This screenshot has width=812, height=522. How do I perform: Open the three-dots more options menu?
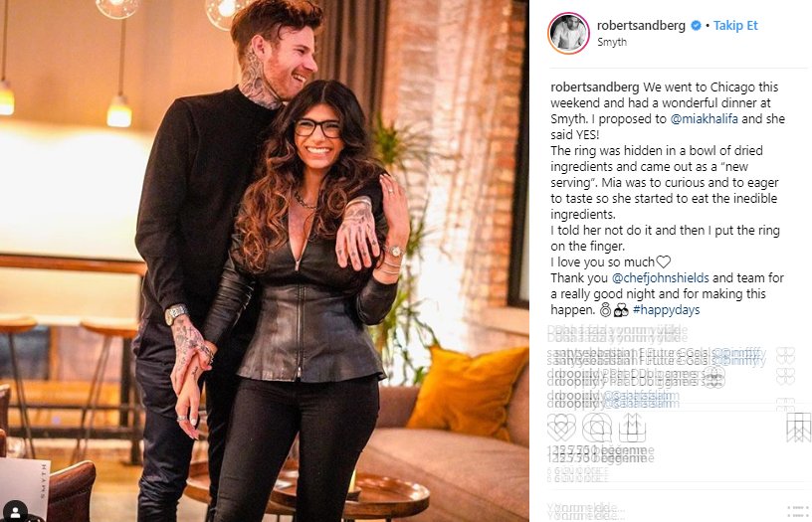click(797, 511)
